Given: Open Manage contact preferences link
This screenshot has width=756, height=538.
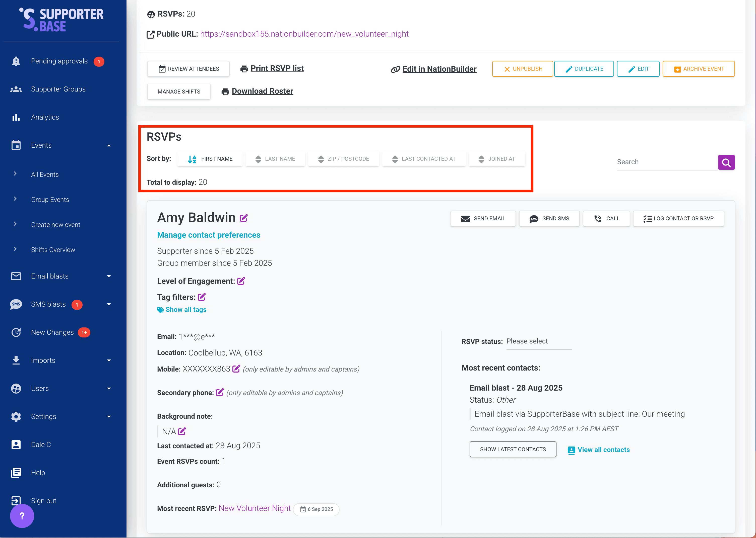Looking at the screenshot, I should tap(209, 235).
